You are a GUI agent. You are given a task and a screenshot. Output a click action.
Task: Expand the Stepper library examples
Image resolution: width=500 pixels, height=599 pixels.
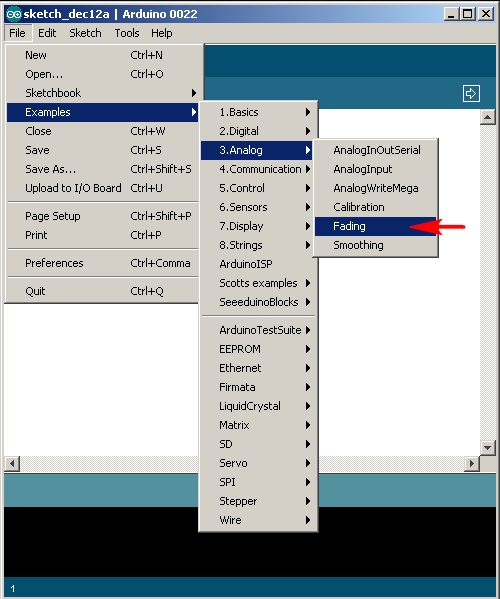click(258, 501)
